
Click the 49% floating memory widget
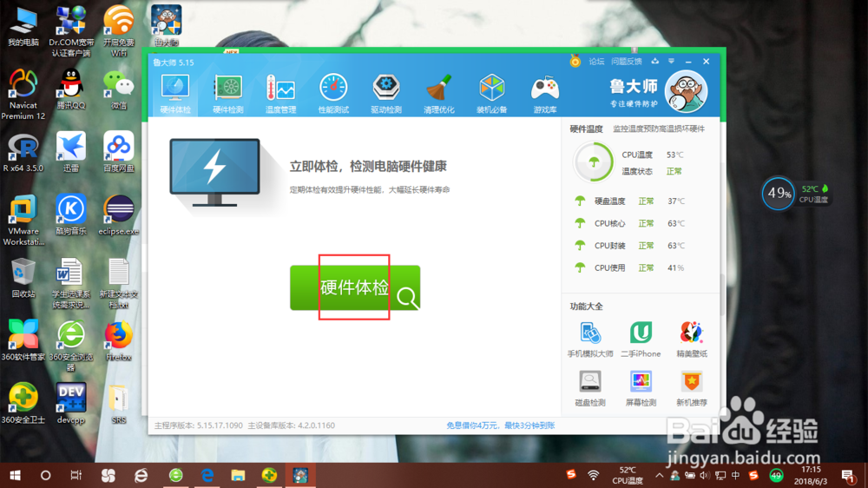click(x=779, y=194)
